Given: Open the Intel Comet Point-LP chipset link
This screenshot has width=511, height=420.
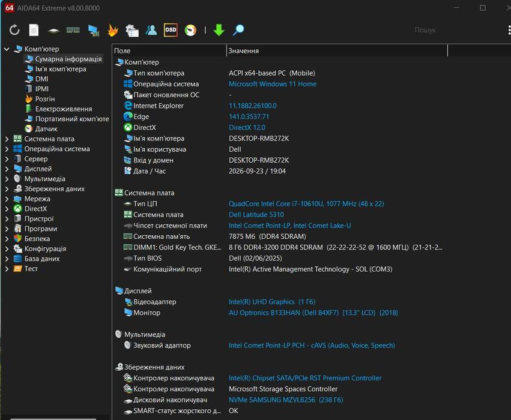Looking at the screenshot, I should (x=289, y=226).
